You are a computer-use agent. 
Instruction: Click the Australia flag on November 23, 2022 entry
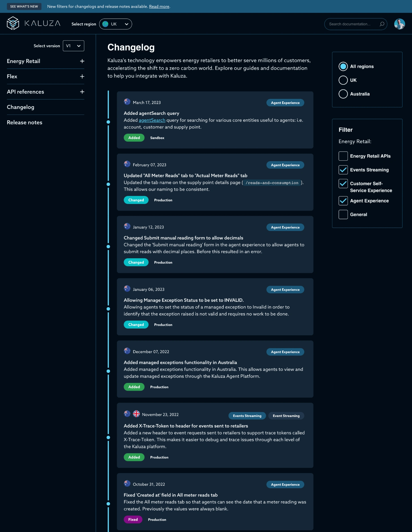click(x=127, y=414)
